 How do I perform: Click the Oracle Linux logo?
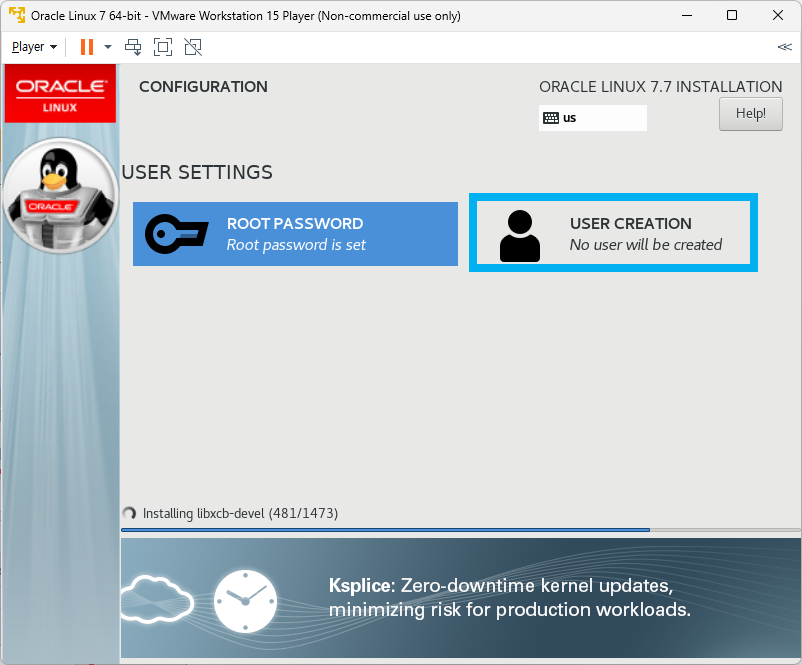click(x=60, y=94)
